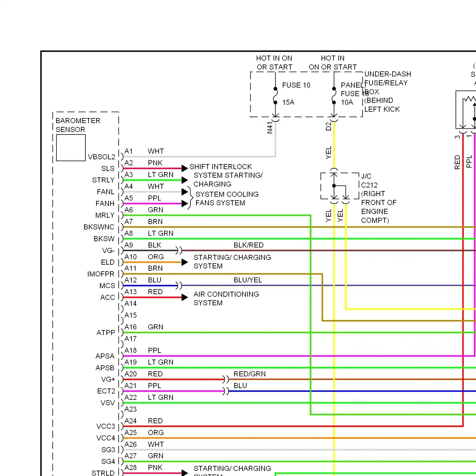This screenshot has height=476, width=476.
Task: Select the VCC3 signal label
Action: 106,426
